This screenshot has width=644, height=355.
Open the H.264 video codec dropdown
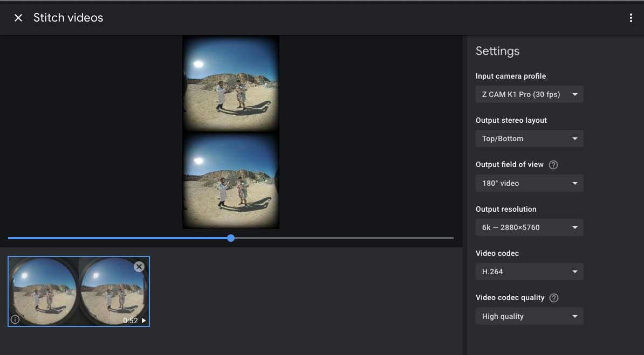[529, 272]
